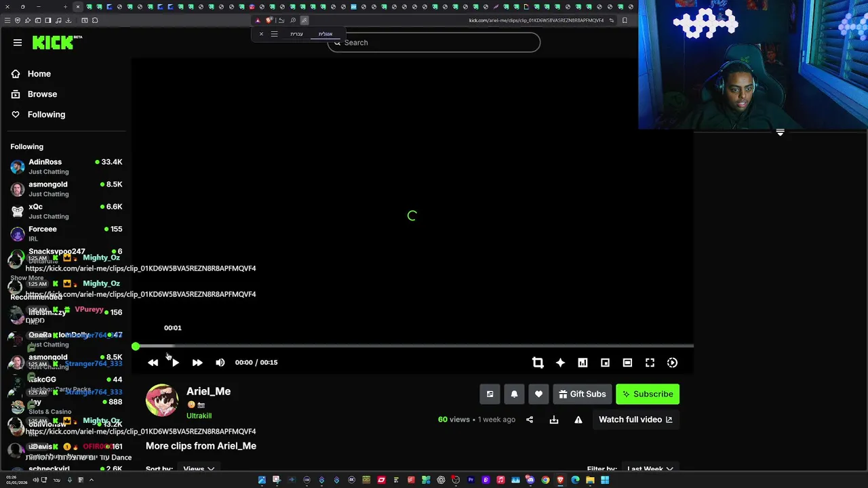The height and width of the screenshot is (488, 868).
Task: Open the Sort by Views dropdown
Action: 198,468
